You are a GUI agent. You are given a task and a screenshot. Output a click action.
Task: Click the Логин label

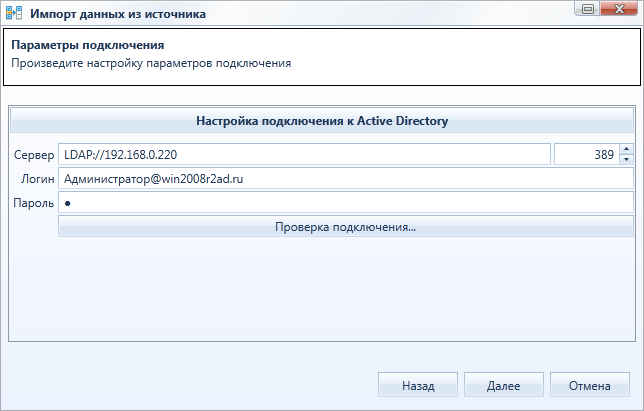(38, 179)
